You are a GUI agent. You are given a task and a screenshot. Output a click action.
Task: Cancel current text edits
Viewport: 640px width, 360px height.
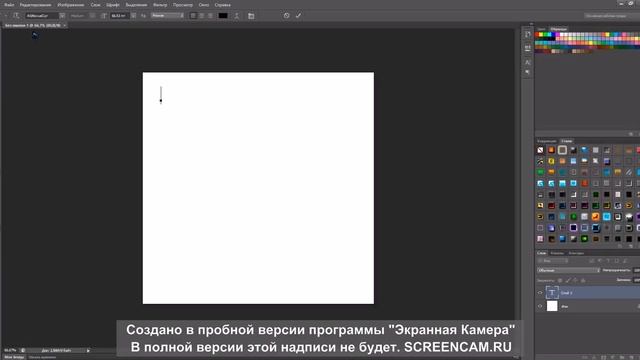(287, 16)
